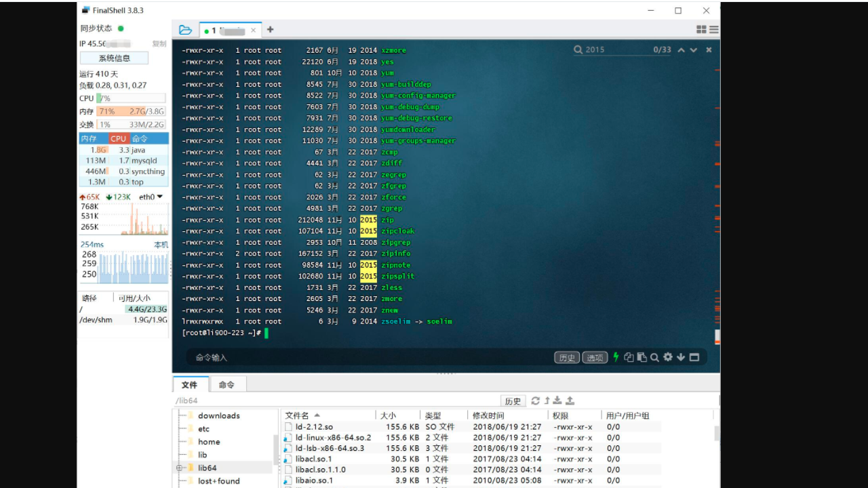This screenshot has height=488, width=868.
Task: Open the connection manager folder icon
Action: 186,29
